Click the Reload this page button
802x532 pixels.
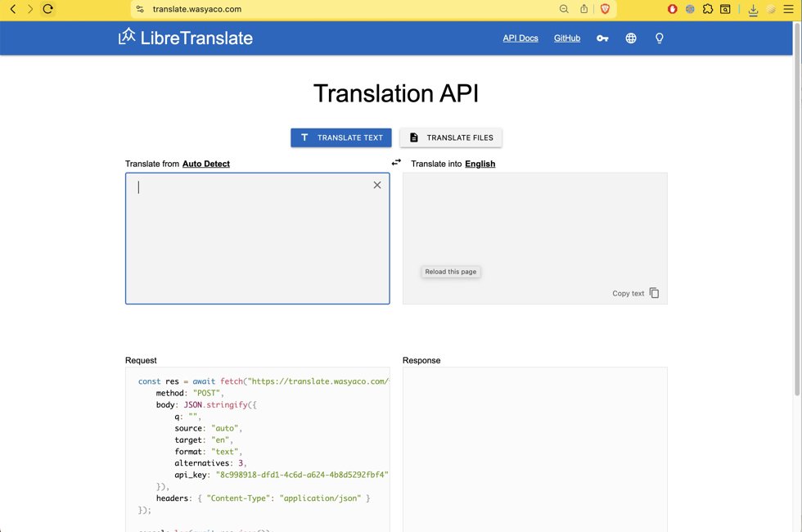click(450, 271)
